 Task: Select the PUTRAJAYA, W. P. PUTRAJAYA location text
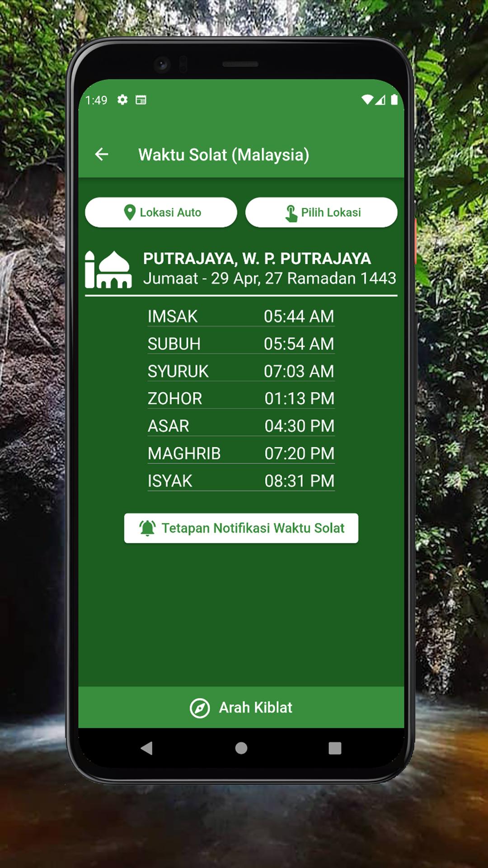pyautogui.click(x=257, y=259)
